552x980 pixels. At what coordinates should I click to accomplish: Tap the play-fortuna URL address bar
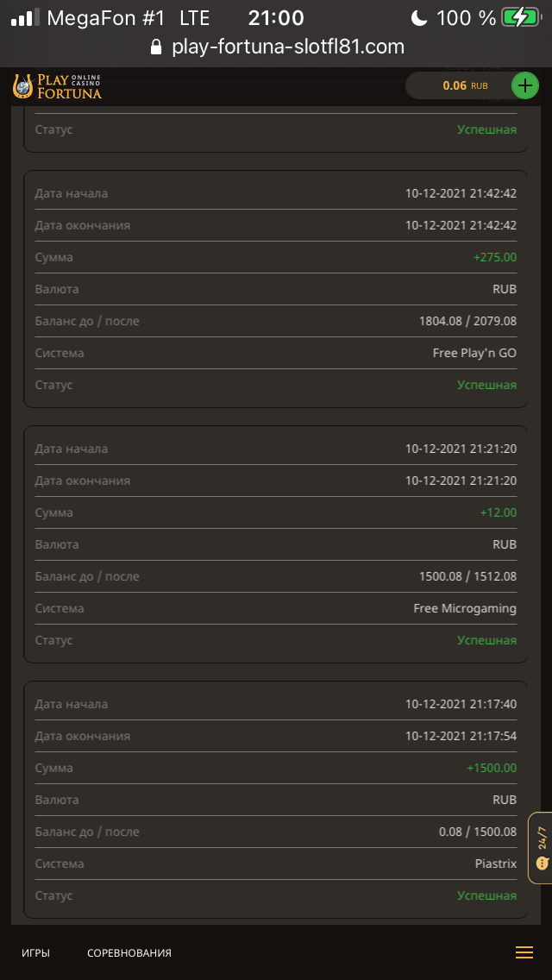pos(288,47)
